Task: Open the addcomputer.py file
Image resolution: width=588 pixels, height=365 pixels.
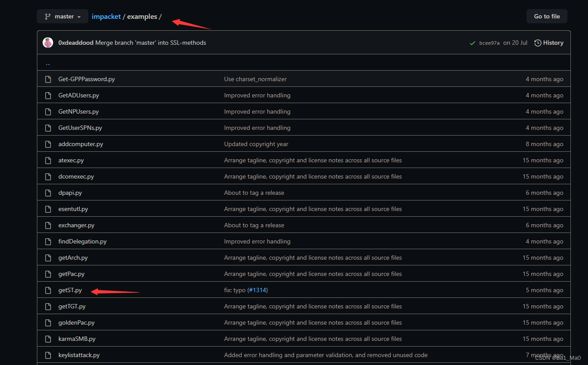Action: [81, 144]
